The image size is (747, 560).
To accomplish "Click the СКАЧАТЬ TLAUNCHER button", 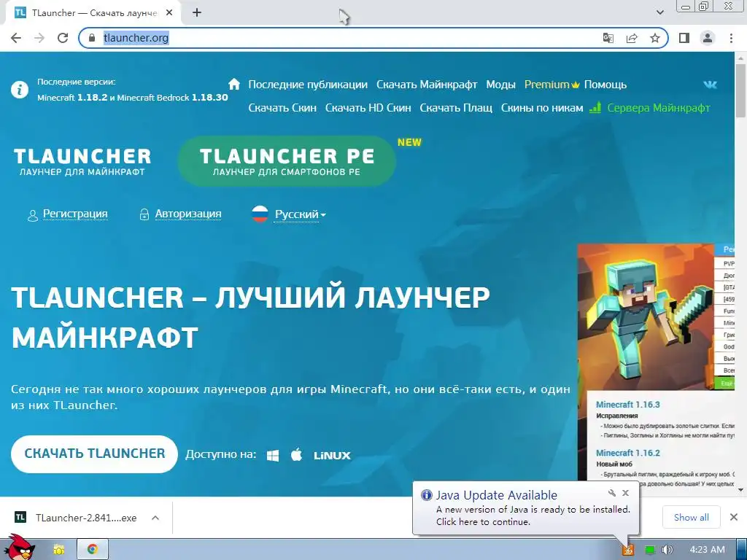I will [x=94, y=454].
